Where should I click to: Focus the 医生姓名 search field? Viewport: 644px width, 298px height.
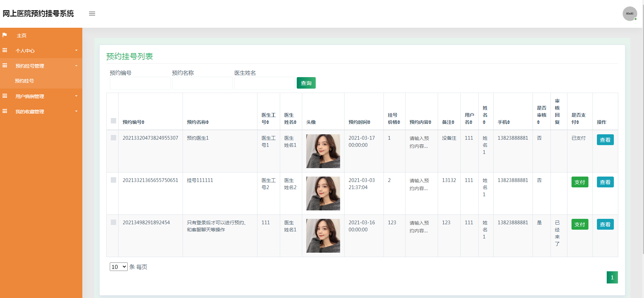coord(264,83)
